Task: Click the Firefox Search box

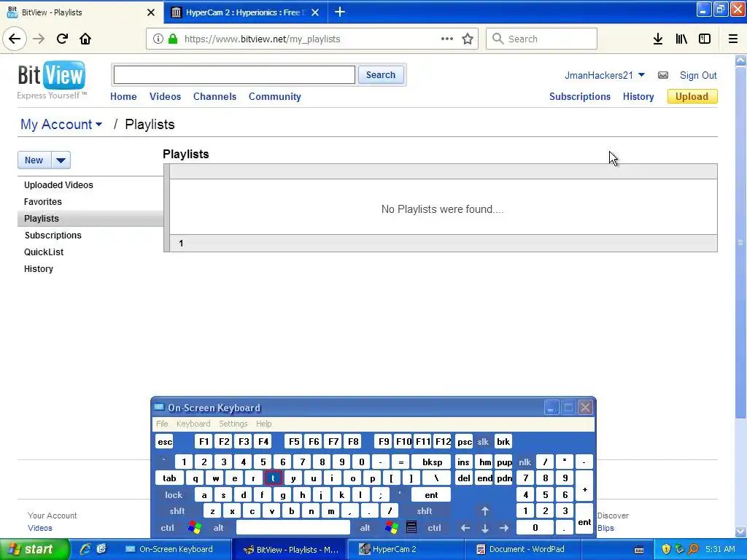Action: pos(541,39)
